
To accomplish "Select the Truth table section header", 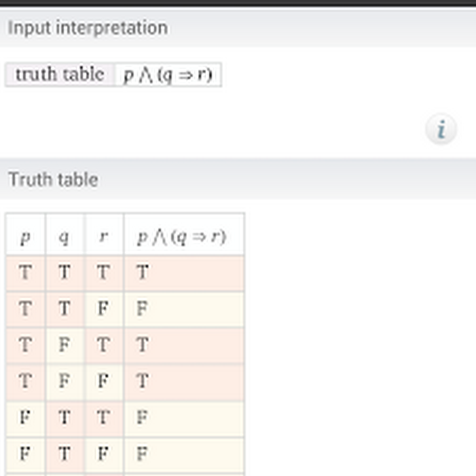I will (53, 179).
